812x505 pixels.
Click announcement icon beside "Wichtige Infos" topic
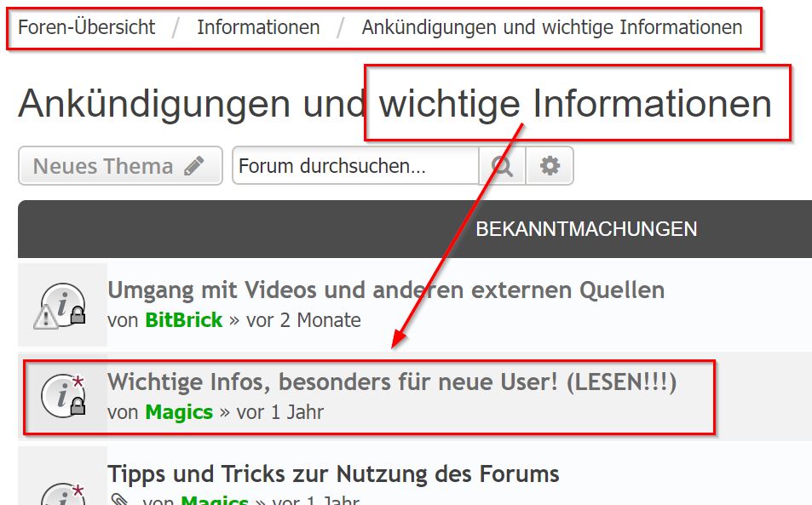click(63, 396)
